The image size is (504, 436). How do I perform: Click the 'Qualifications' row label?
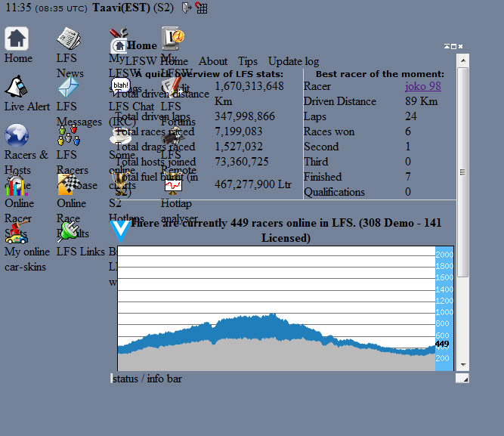click(334, 192)
